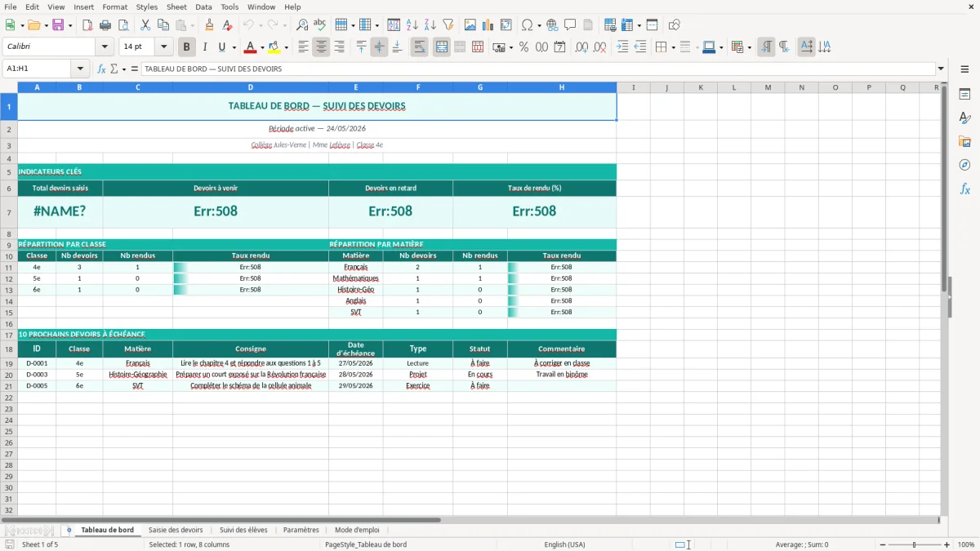
Task: Click the zoom slider in status bar
Action: coord(915,544)
